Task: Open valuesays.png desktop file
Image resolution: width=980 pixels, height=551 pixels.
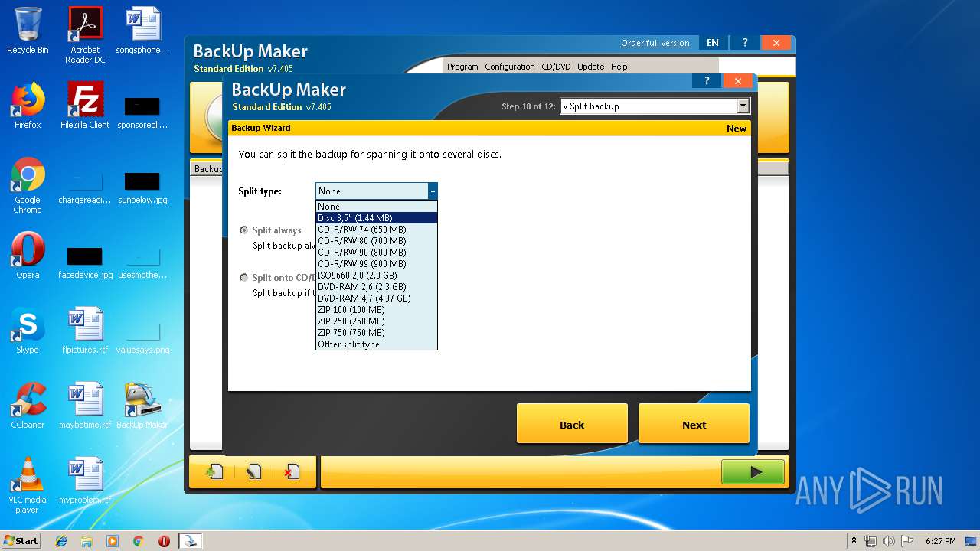Action: coord(142,337)
